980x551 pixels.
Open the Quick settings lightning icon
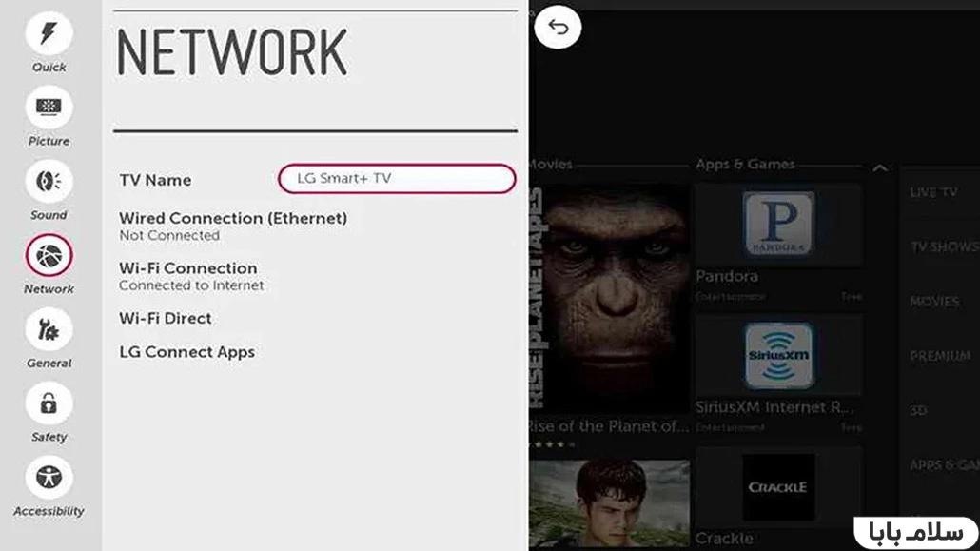click(49, 34)
